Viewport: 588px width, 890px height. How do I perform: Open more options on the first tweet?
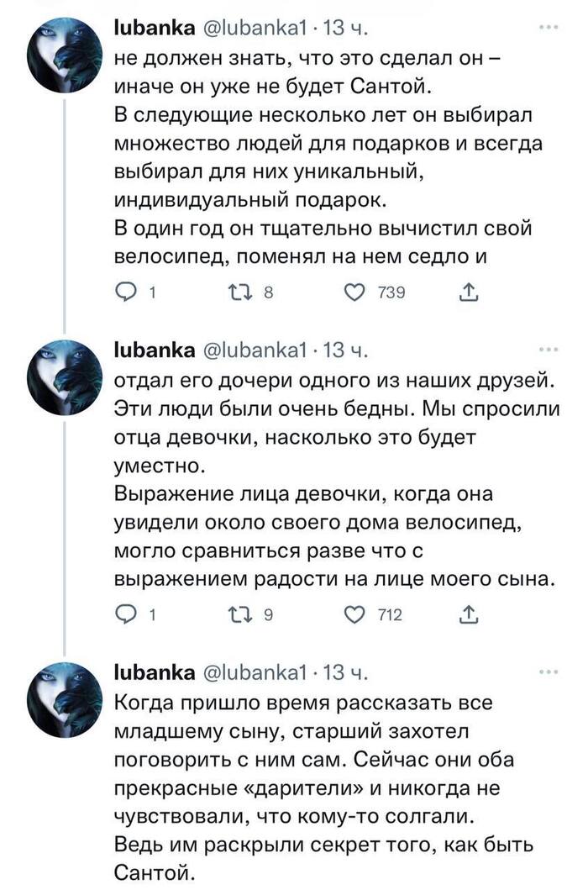click(x=549, y=28)
